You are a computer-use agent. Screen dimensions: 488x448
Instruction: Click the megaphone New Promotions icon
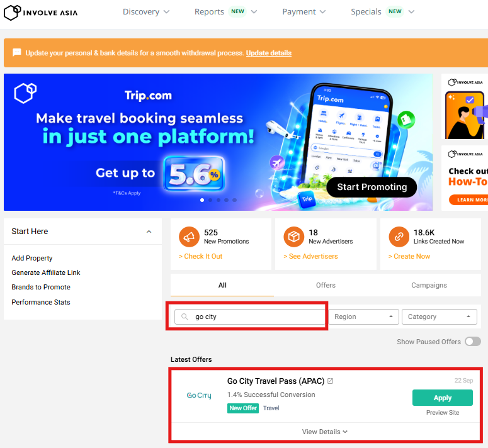coord(189,237)
